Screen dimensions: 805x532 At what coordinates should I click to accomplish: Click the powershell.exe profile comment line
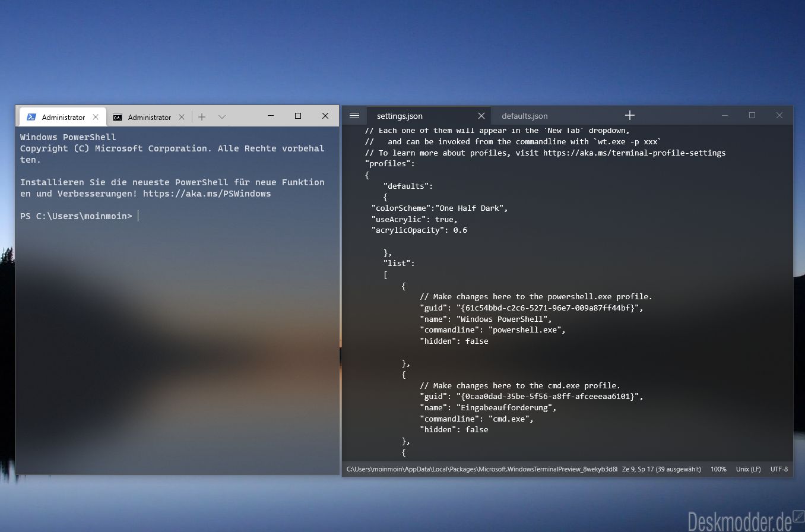click(x=536, y=297)
